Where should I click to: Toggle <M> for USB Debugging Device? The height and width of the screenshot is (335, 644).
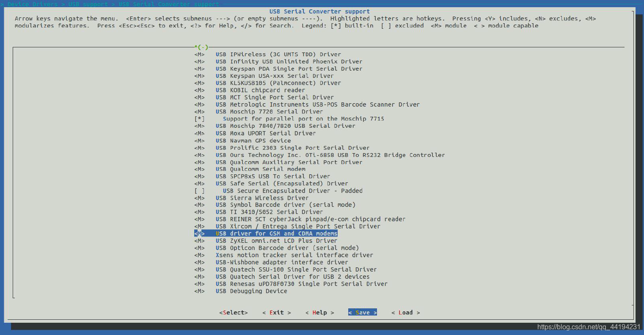[x=200, y=291]
